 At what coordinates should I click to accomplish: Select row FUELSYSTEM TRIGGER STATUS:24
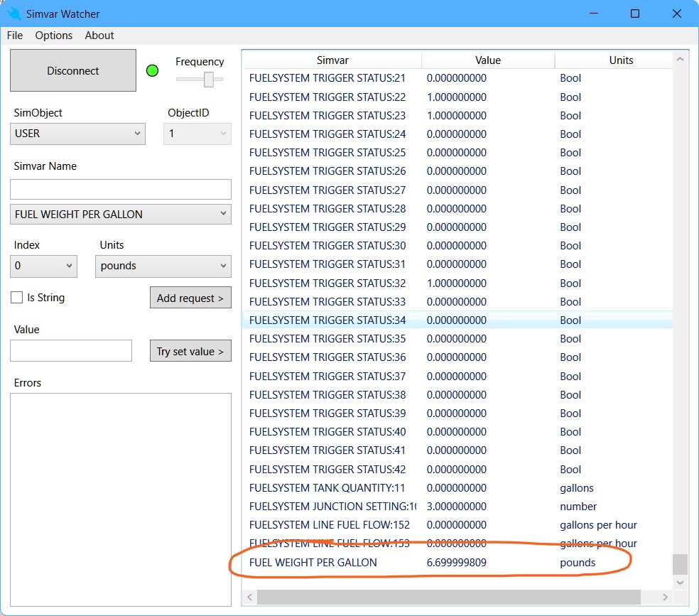[457, 134]
